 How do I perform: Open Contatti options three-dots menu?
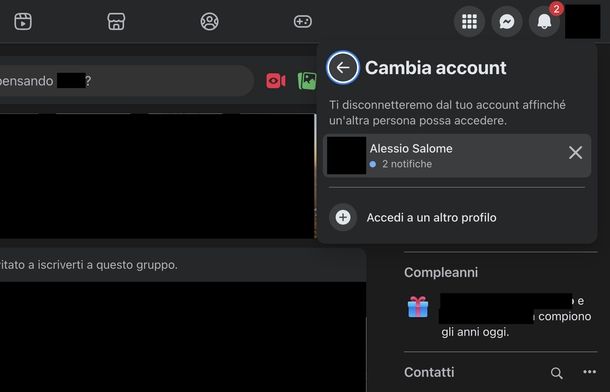[589, 372]
